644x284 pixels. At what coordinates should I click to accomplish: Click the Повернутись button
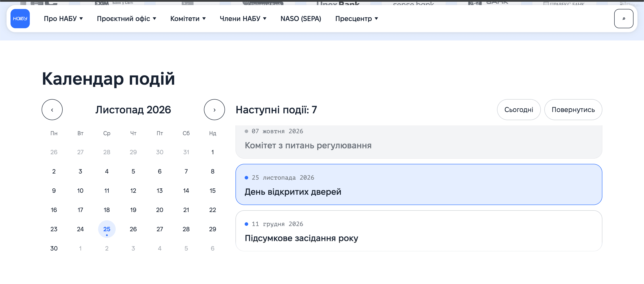click(573, 110)
